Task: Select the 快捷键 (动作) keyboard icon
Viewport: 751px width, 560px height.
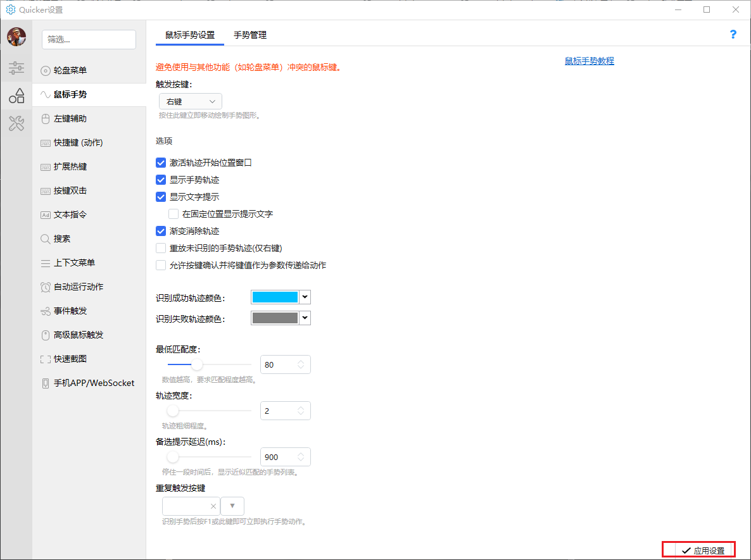Action: pyautogui.click(x=46, y=143)
